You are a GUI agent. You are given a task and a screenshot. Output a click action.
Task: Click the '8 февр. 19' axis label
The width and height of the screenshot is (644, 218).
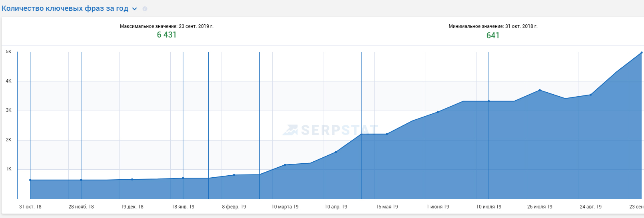[x=234, y=207]
